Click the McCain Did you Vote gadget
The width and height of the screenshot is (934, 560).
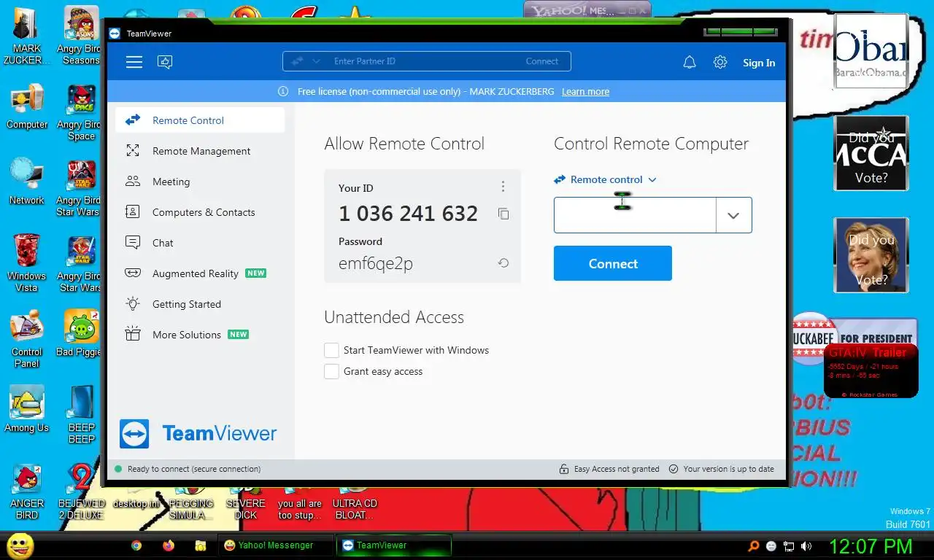[871, 153]
